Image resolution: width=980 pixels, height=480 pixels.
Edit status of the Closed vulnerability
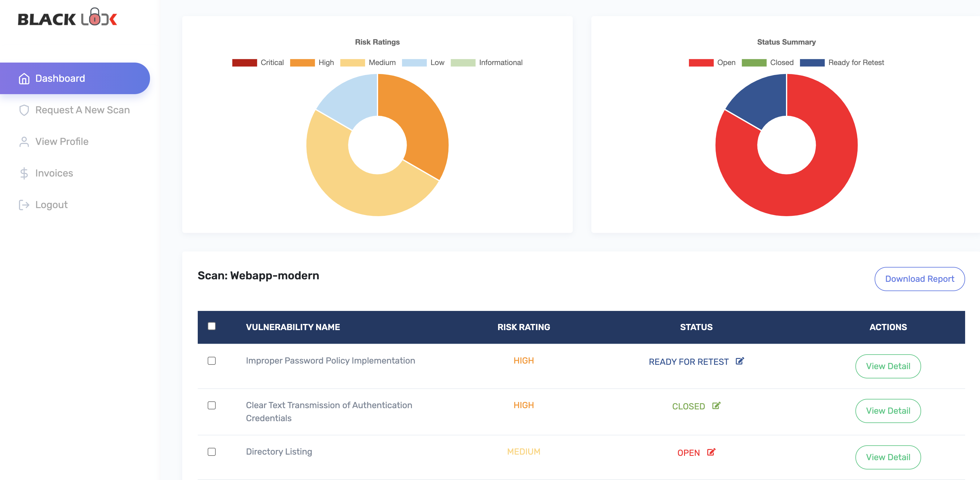pyautogui.click(x=716, y=405)
